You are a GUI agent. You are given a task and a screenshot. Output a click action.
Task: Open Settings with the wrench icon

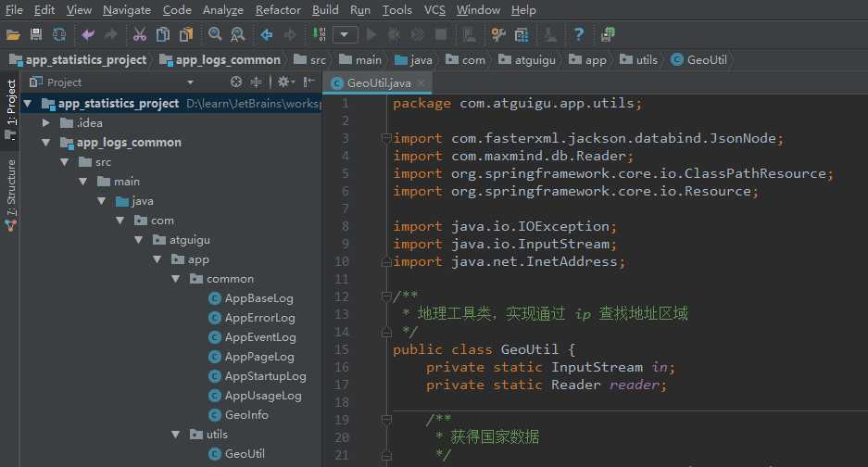click(x=498, y=34)
